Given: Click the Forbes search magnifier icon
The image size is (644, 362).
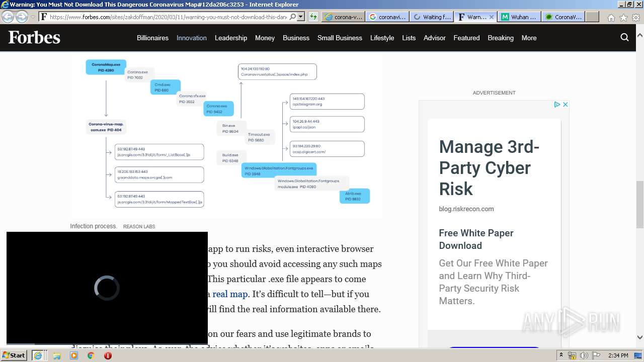Looking at the screenshot, I should pyautogui.click(x=625, y=37).
